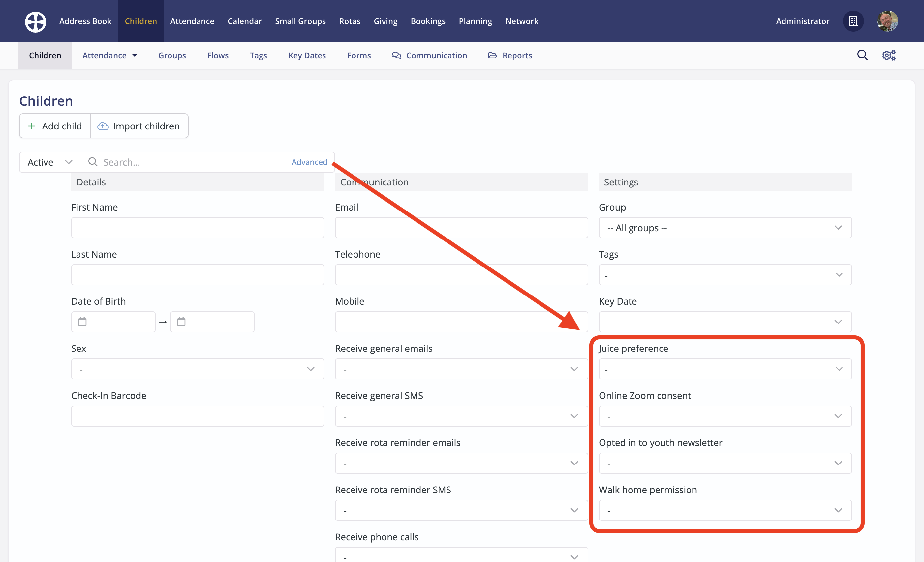Open Reports section with folder icon
This screenshot has width=924, height=562.
[510, 55]
